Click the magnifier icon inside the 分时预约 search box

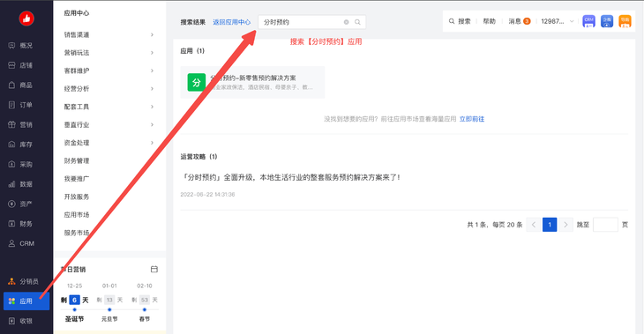point(358,22)
